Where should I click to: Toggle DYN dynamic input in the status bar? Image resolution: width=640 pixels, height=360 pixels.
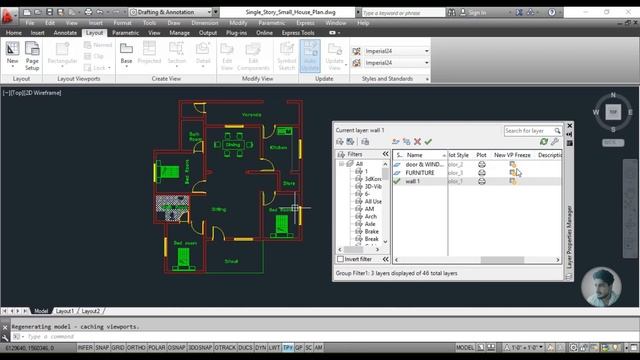pos(260,348)
